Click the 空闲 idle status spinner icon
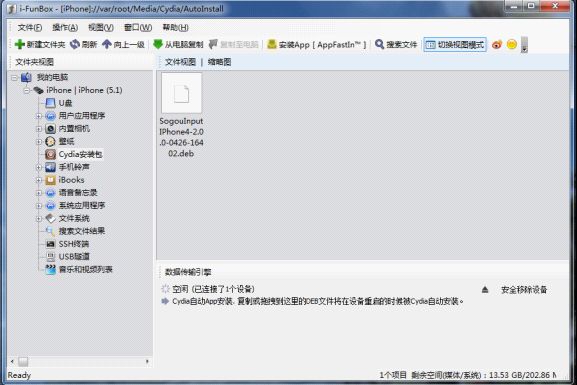 click(x=165, y=289)
